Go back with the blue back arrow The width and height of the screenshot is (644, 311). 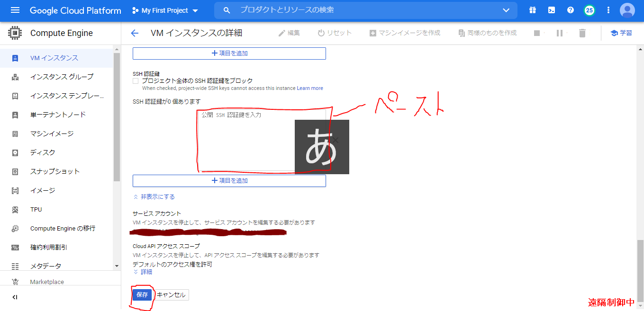coord(135,33)
